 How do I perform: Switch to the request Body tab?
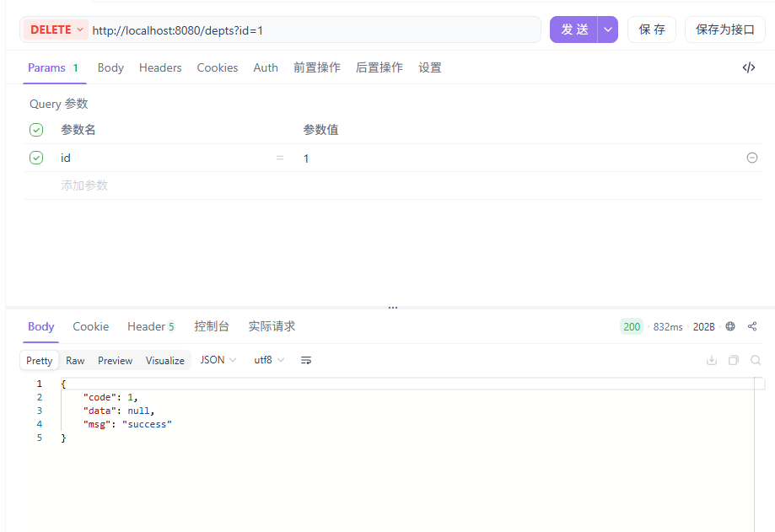(110, 67)
